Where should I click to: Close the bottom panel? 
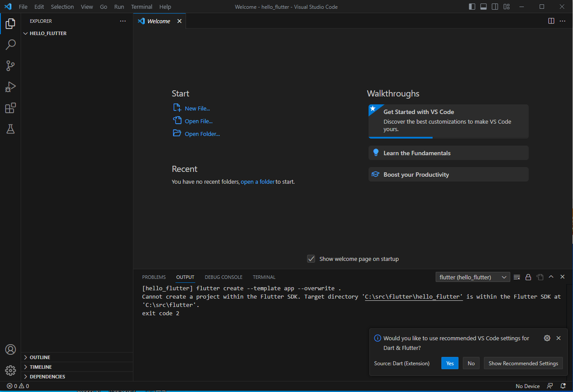tap(562, 277)
